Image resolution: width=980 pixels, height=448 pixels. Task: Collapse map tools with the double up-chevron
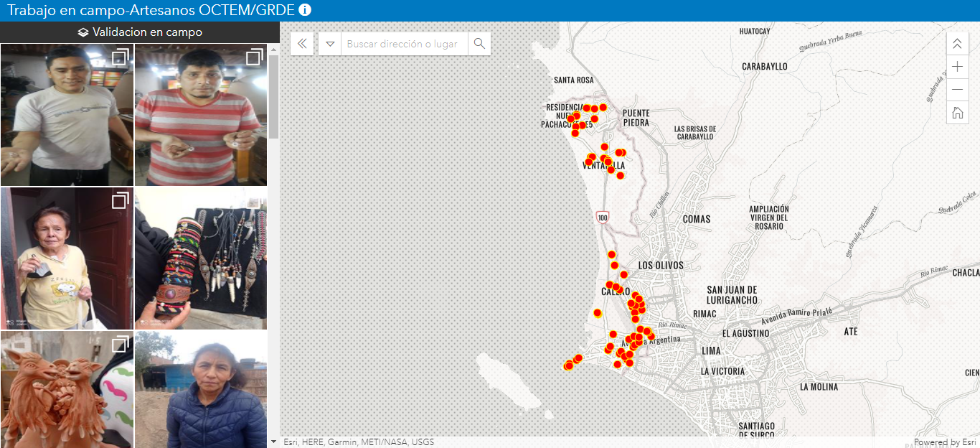tap(957, 44)
